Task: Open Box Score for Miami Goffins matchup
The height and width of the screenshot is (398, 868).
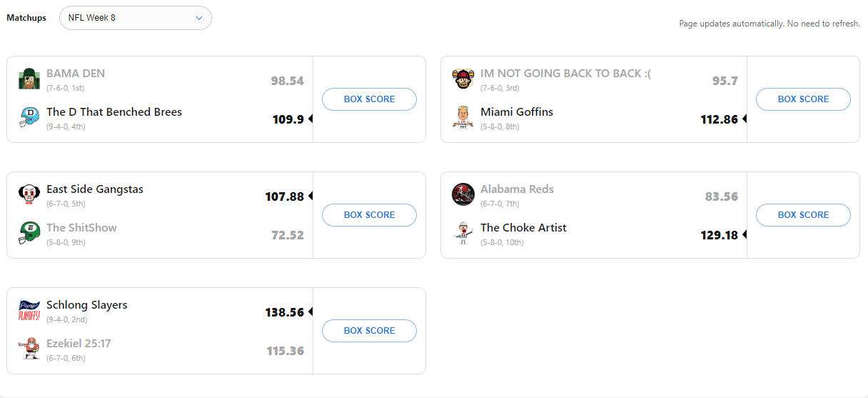Action: point(803,99)
